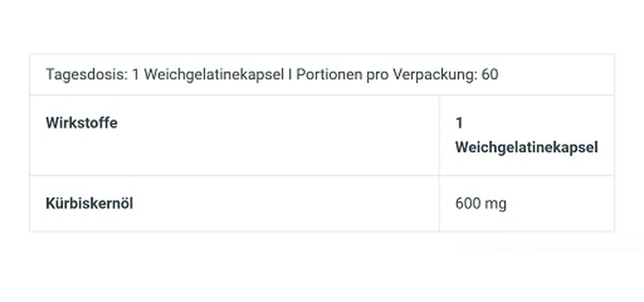Click Weichgelatinekapsel in the top header row
The image size is (644, 302).
[x=214, y=75]
